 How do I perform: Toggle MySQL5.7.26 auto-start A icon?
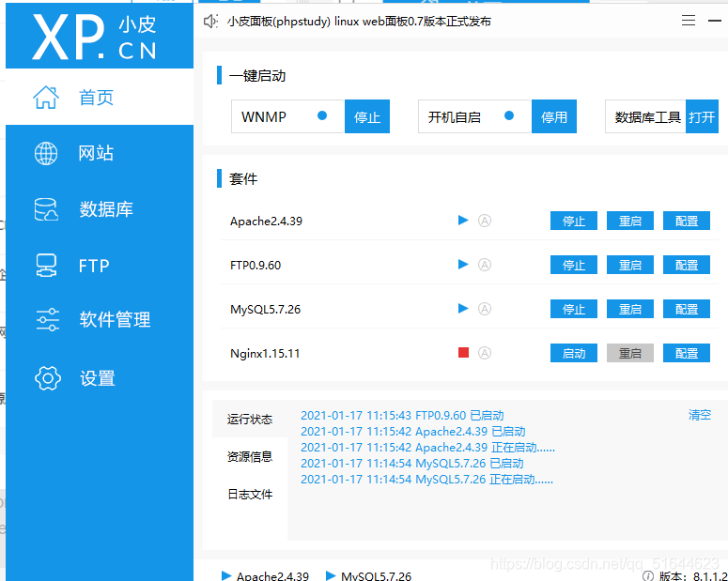(485, 309)
